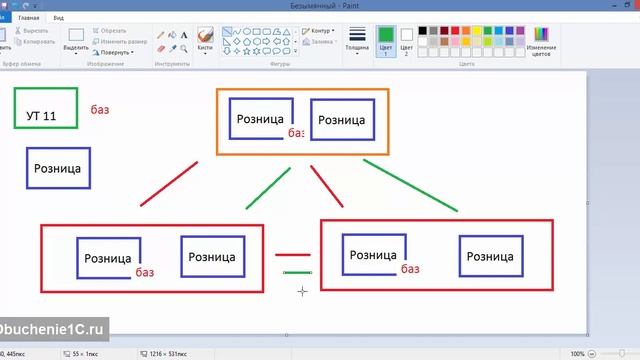Viewport: 640px width, 360px height.
Task: Open the Повернуть (Rotate) dropdown
Action: pos(113,53)
